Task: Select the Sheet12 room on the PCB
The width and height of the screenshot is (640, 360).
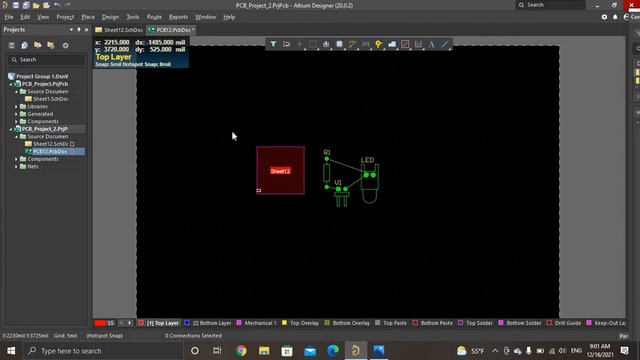Action: coord(280,170)
